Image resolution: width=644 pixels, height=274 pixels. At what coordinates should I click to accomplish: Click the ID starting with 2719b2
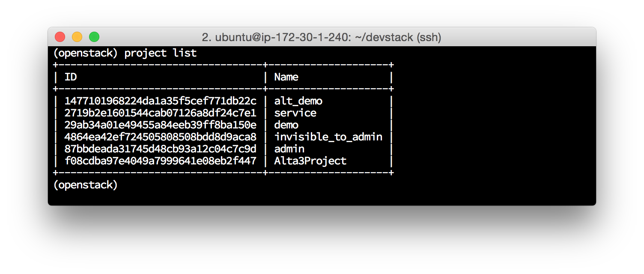[160, 113]
